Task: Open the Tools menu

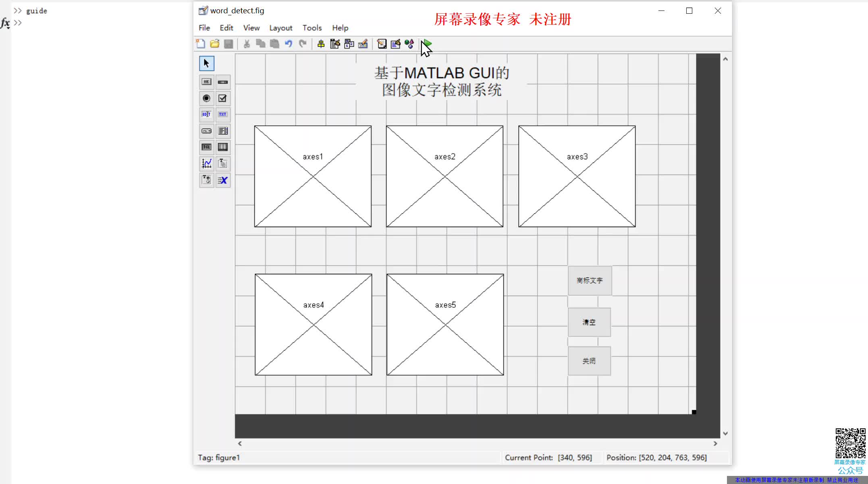Action: [312, 27]
